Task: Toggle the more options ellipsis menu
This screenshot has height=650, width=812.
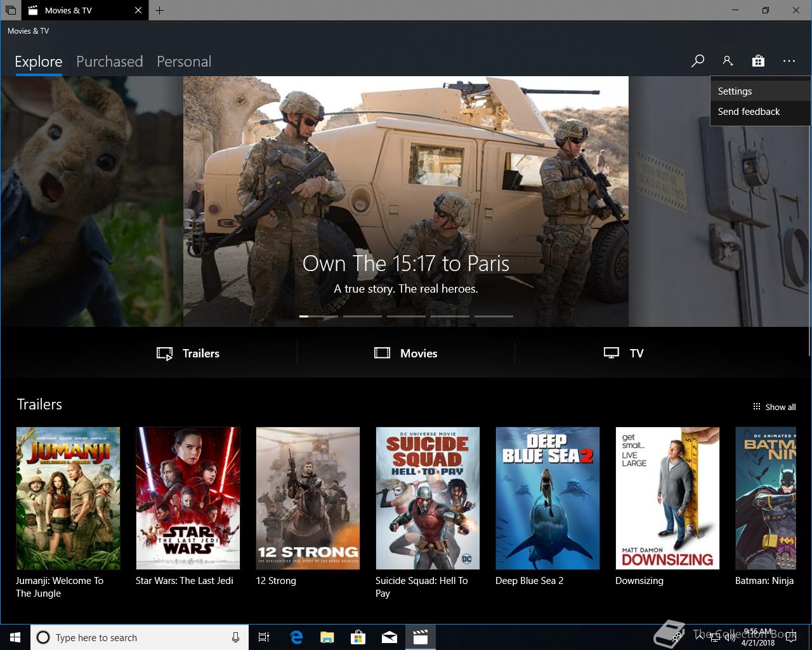Action: coord(789,61)
